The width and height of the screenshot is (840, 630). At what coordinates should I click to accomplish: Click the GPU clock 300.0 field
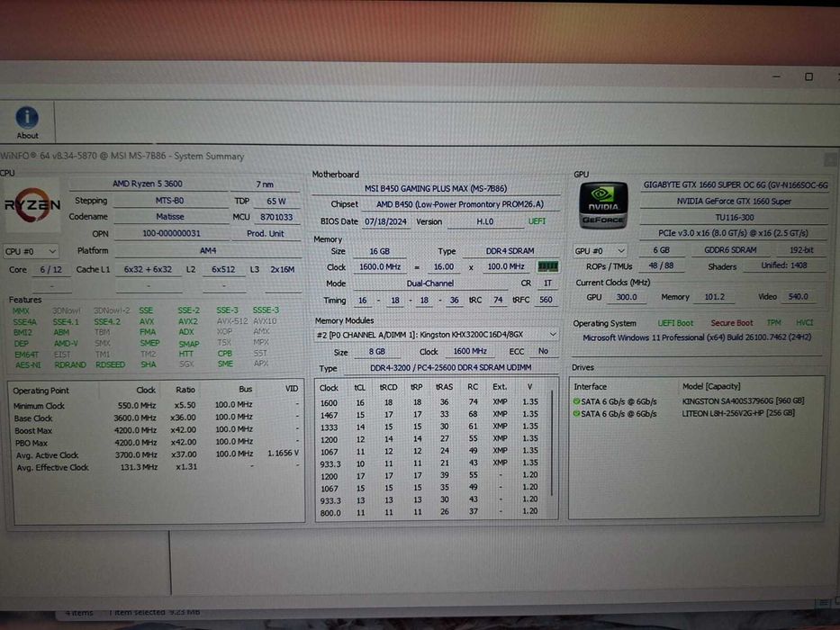point(627,297)
